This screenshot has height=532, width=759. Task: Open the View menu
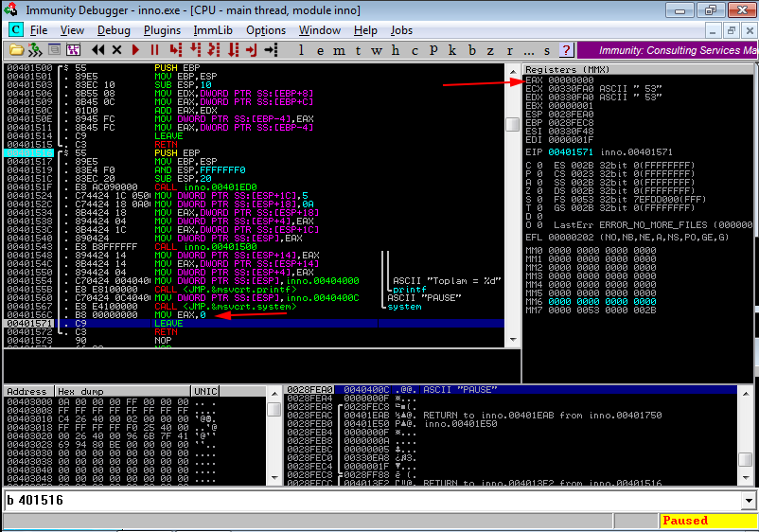[x=72, y=30]
